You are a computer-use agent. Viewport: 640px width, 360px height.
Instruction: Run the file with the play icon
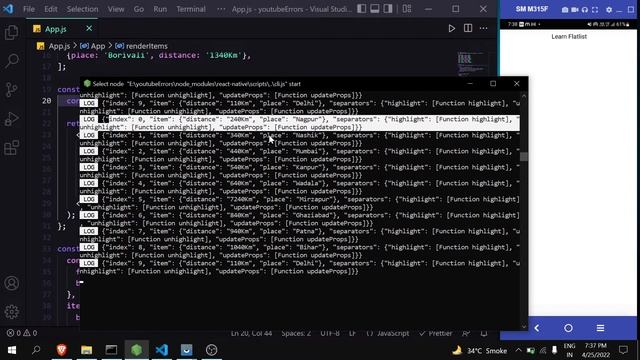[x=451, y=29]
